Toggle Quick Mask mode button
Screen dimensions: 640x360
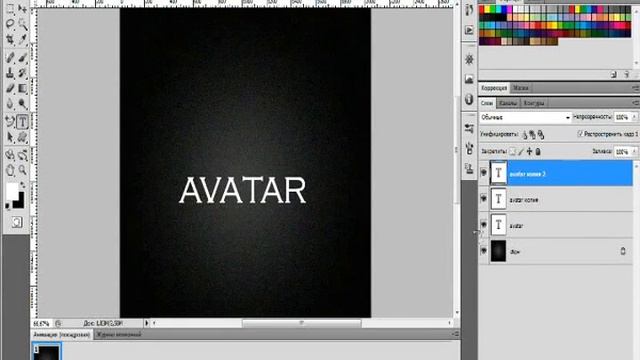[x=17, y=222]
